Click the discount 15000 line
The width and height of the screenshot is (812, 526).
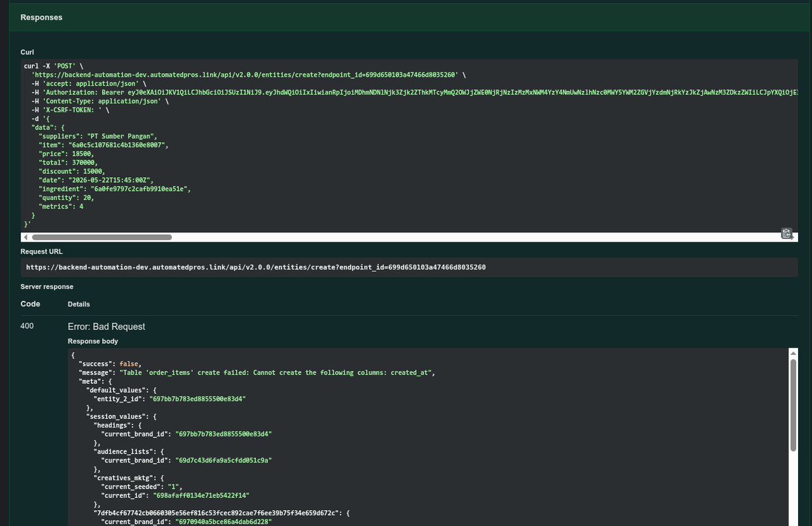(72, 171)
